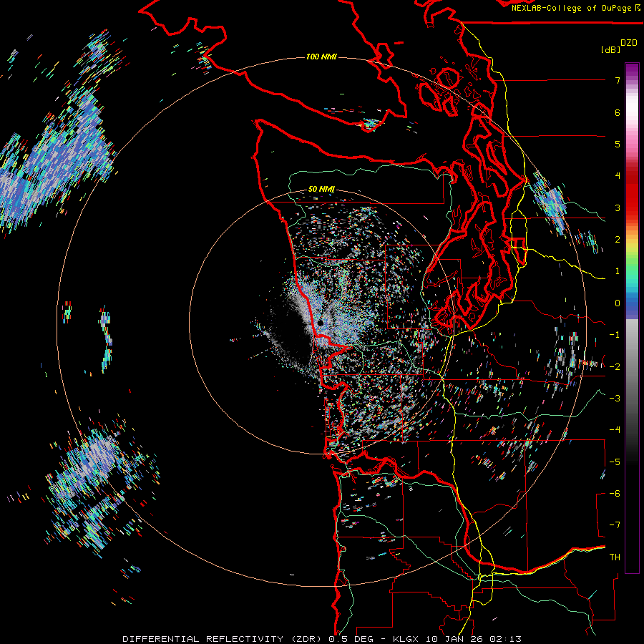Screen dimensions: 644x644
Task: Click the -5 tick label on the scale
Action: pyautogui.click(x=615, y=462)
